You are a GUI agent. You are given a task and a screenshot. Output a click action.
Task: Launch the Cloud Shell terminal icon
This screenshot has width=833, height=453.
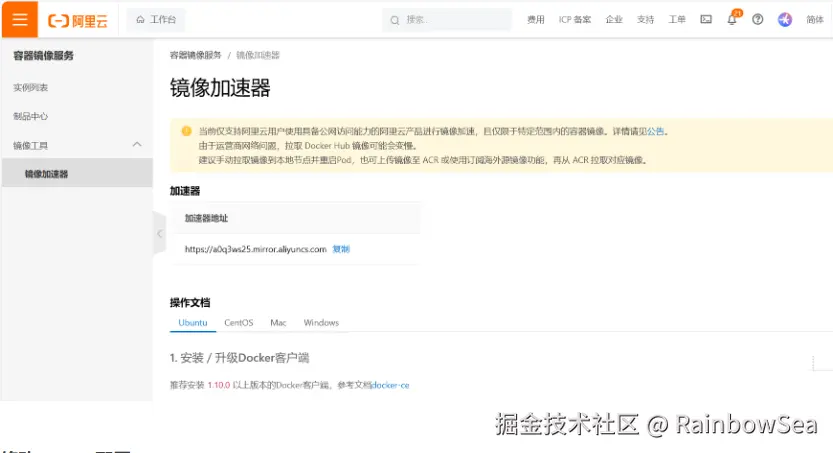(x=706, y=20)
